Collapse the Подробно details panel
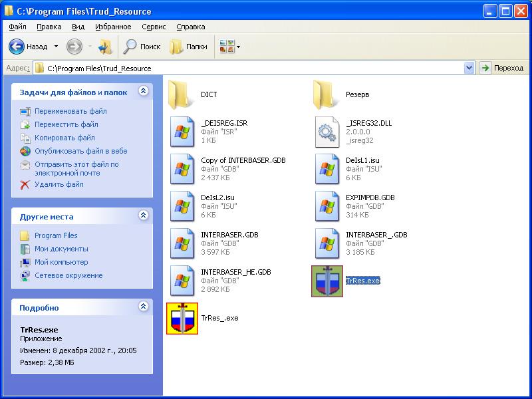 point(143,307)
